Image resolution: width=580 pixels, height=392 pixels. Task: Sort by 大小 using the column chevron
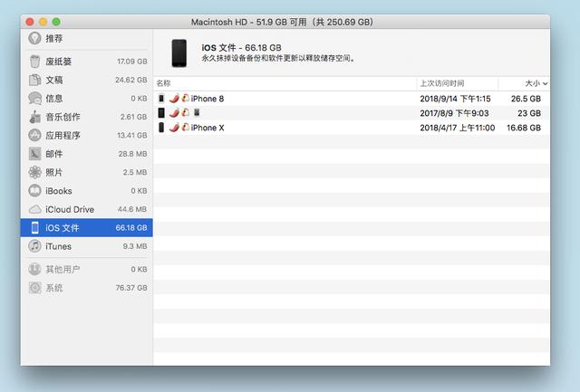click(x=546, y=84)
